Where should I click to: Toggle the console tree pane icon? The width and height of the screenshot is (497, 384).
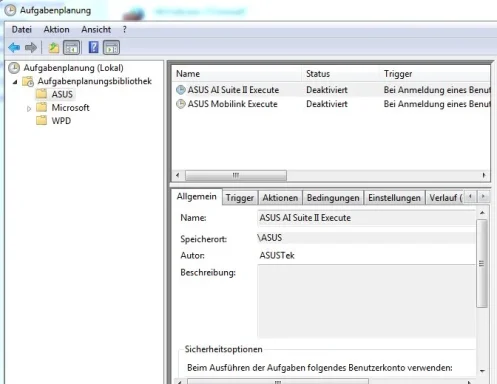coord(72,48)
